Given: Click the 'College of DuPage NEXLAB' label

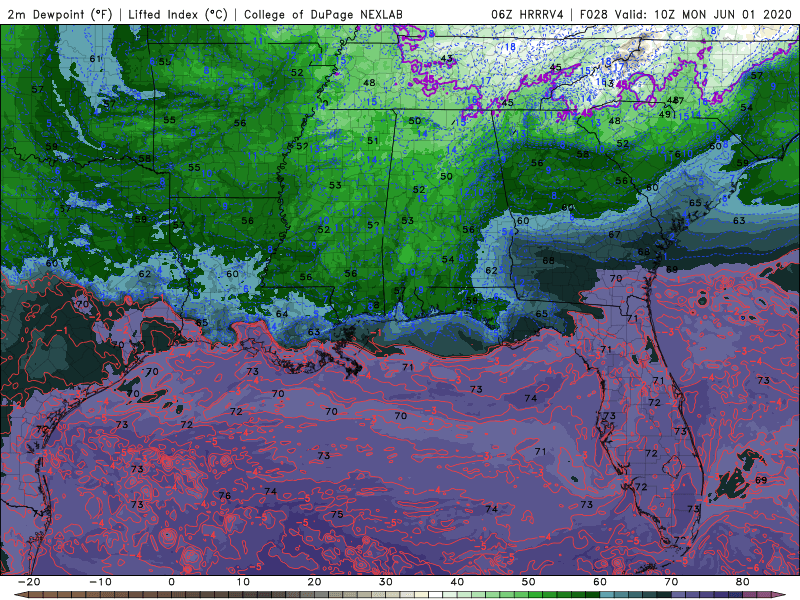Looking at the screenshot, I should pos(323,14).
